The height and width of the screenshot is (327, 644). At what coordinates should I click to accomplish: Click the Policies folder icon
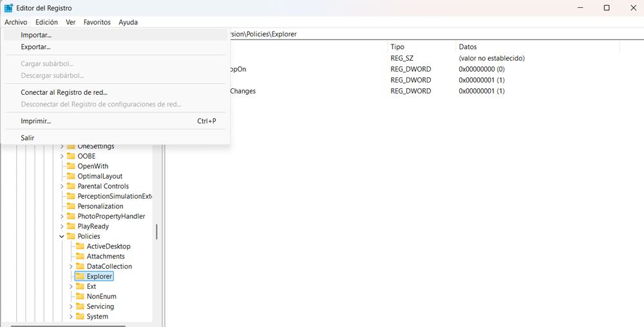point(71,236)
